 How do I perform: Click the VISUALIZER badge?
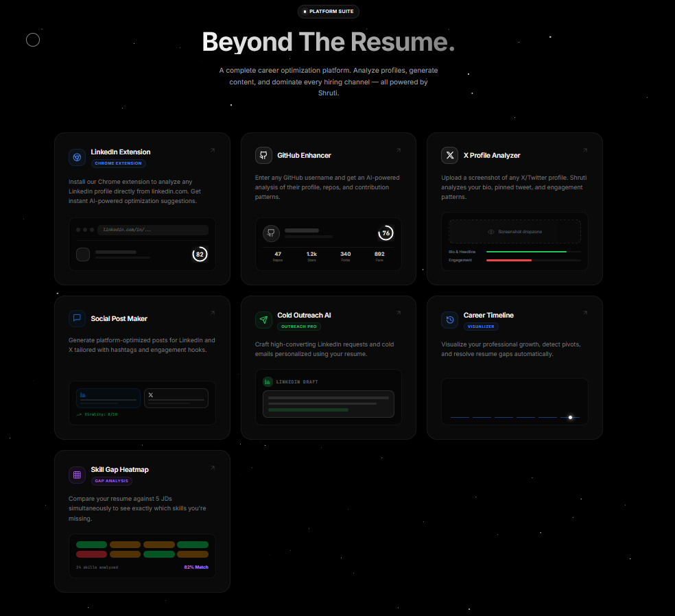coord(481,327)
